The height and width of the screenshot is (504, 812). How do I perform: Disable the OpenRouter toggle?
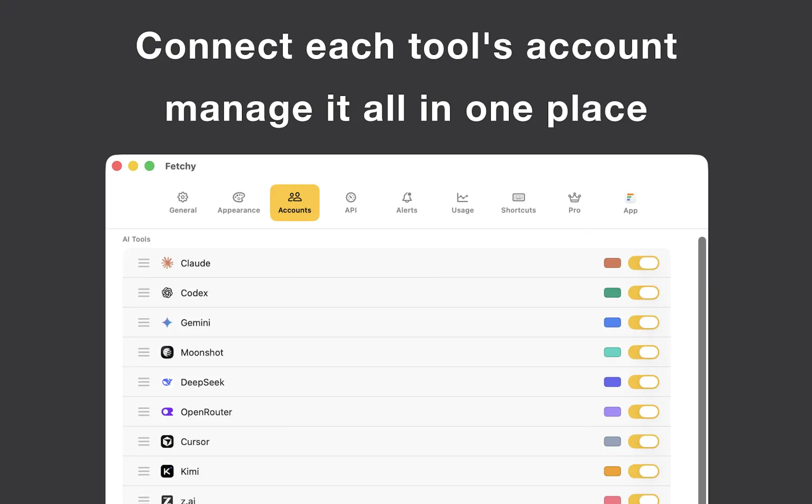[x=644, y=412]
